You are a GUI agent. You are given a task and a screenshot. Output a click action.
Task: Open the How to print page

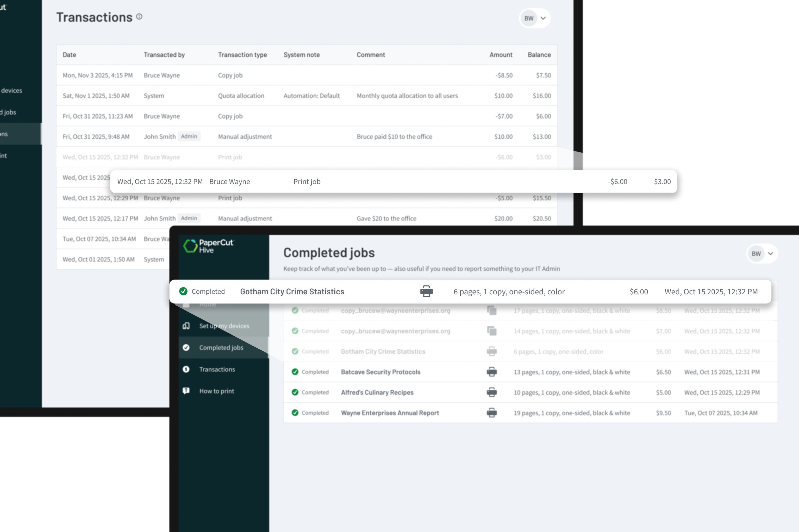[217, 391]
